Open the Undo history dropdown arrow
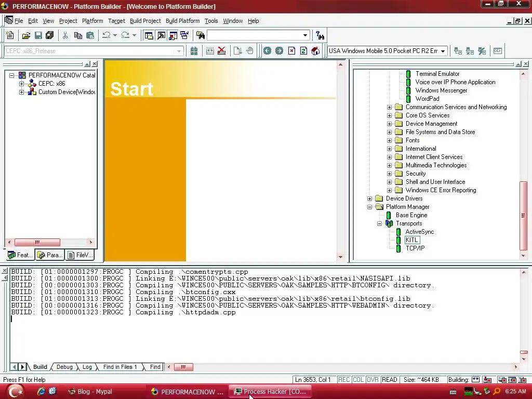The width and height of the screenshot is (532, 399). pyautogui.click(x=115, y=35)
